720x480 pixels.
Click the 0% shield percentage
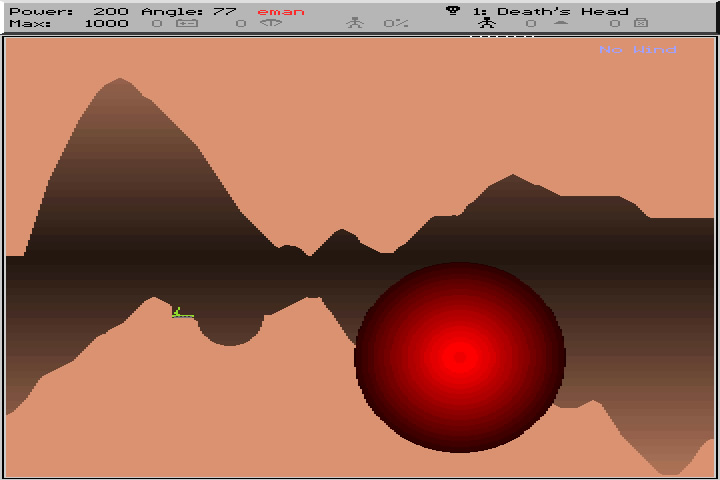396,23
